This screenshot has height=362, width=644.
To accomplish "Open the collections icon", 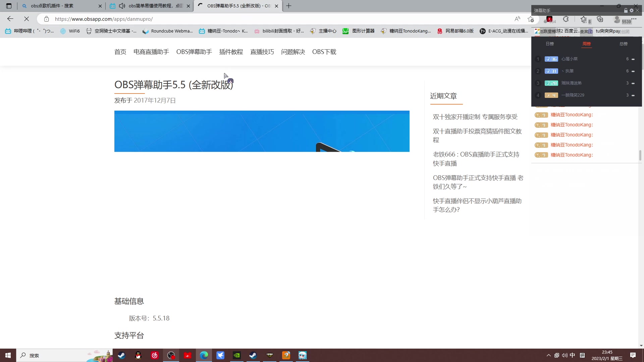I will tap(600, 19).
